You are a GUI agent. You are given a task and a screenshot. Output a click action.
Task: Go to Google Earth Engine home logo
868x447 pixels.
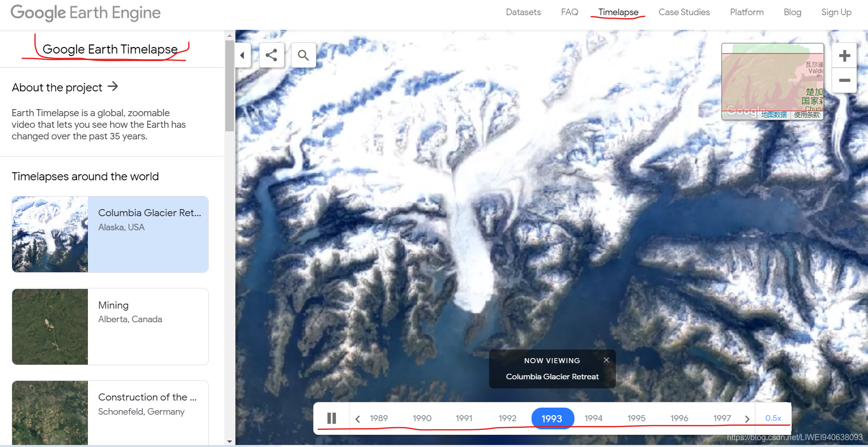pos(85,13)
